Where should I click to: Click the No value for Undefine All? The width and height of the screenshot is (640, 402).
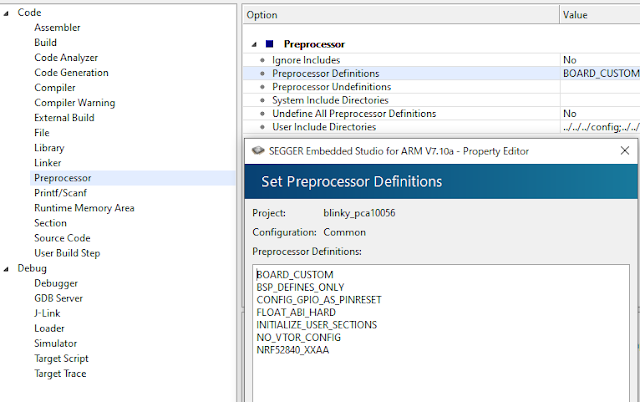570,113
